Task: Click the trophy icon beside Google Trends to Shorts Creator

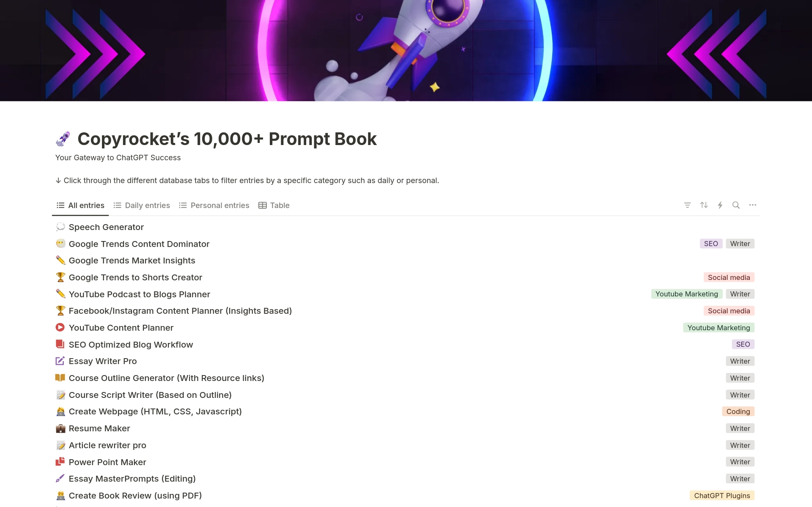Action: coord(60,277)
